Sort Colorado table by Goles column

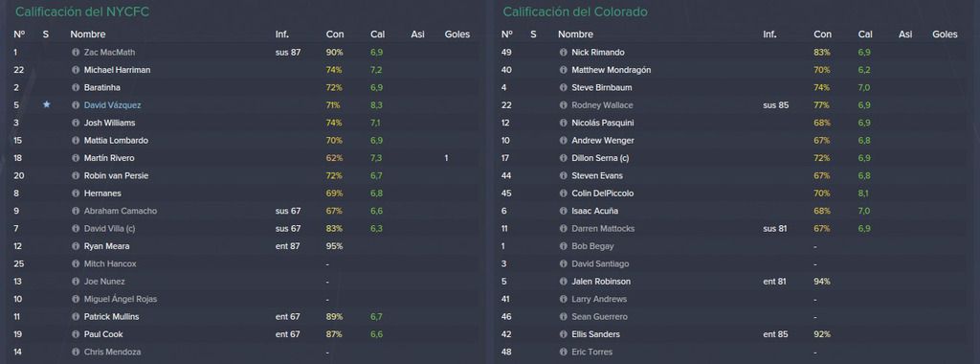pos(945,34)
